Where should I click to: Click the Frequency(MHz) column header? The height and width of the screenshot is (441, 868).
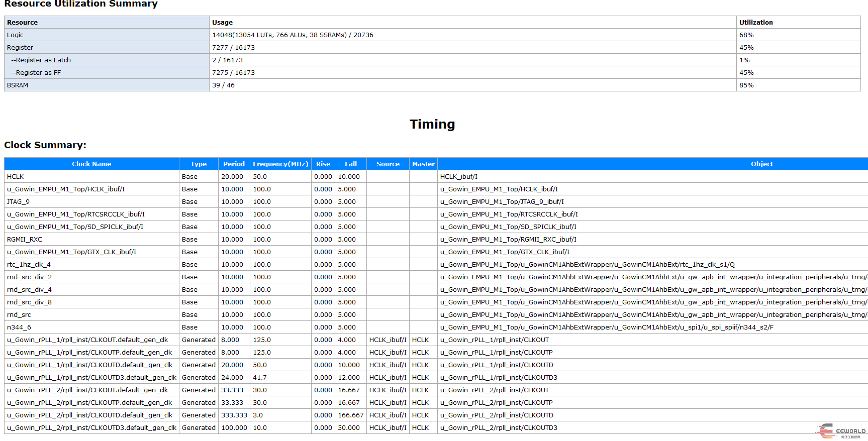pyautogui.click(x=280, y=164)
